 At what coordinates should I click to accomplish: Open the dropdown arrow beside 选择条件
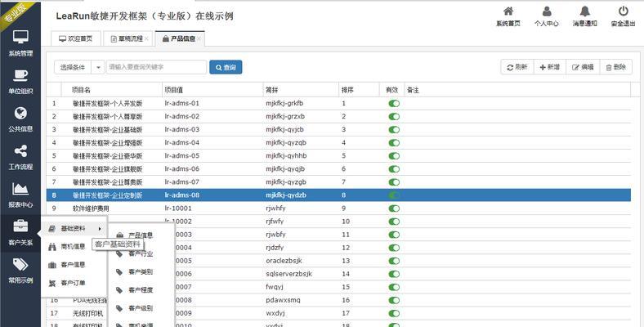[98, 67]
